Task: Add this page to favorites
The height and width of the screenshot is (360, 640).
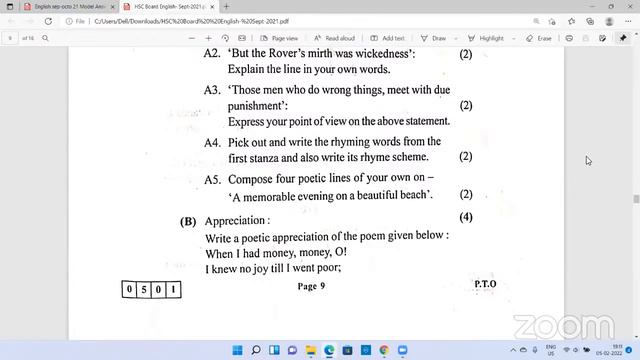Action: (552, 21)
